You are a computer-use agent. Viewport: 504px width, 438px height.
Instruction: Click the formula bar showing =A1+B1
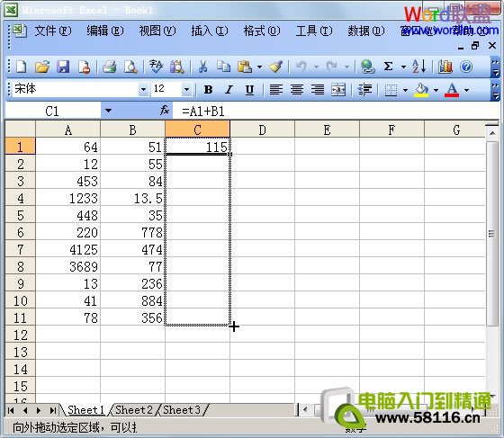[x=334, y=112]
